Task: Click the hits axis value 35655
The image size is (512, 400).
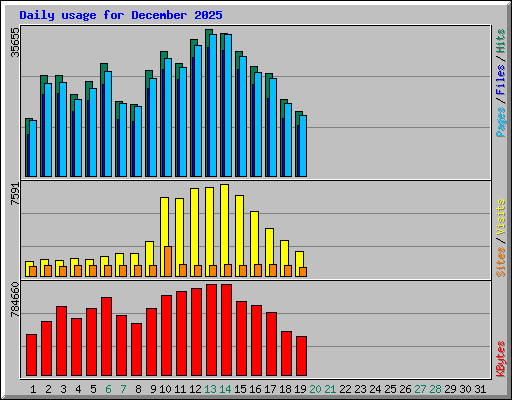Action: [x=15, y=42]
